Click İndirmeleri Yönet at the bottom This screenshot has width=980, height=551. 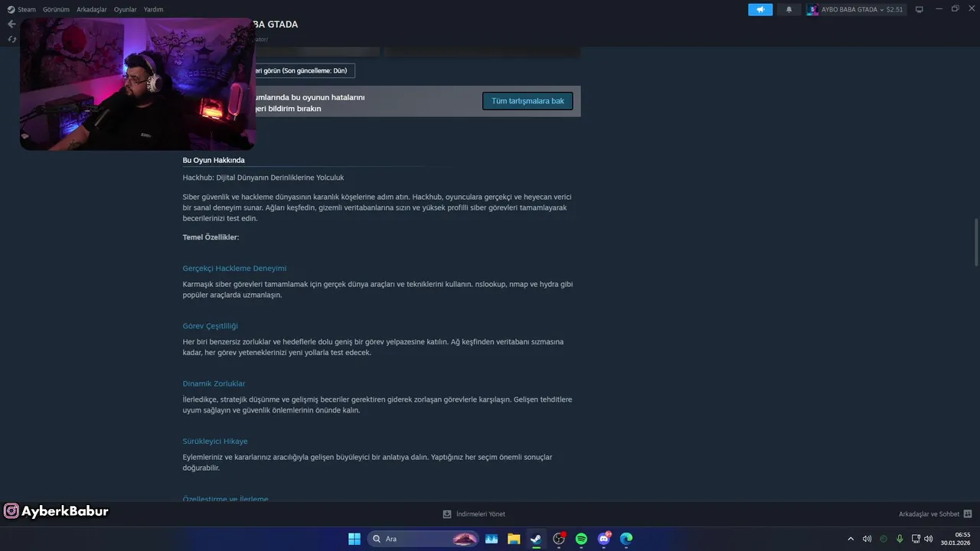click(481, 514)
